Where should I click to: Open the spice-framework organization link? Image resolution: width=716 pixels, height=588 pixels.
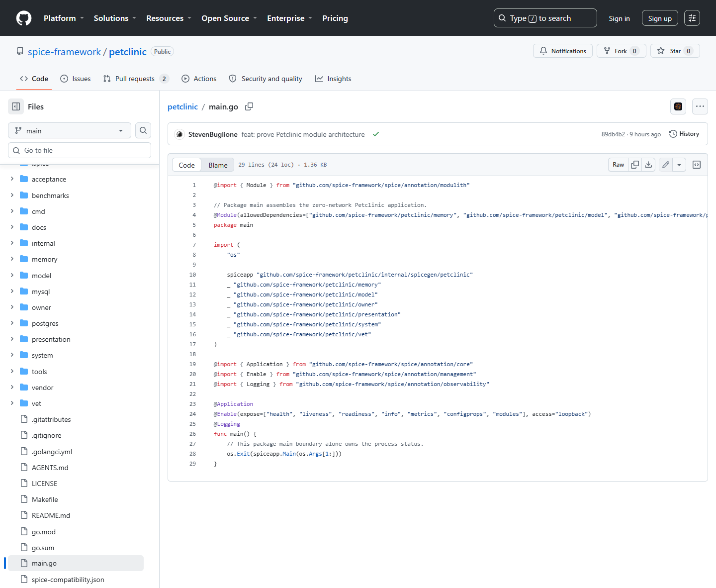coord(64,52)
